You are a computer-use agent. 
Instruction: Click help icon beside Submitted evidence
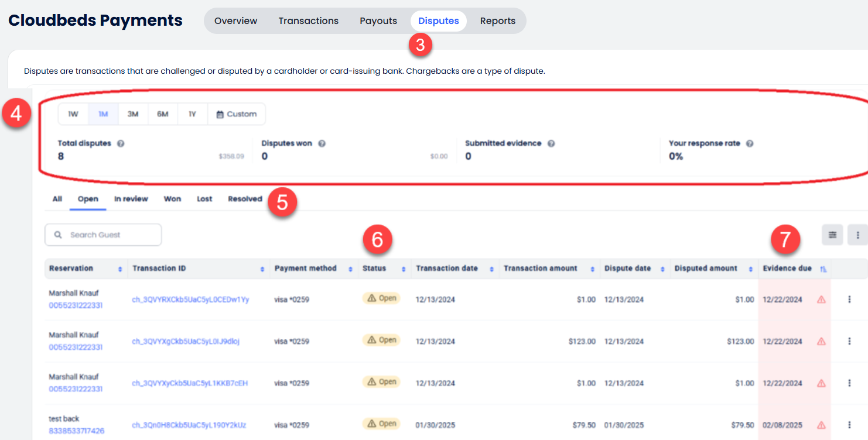point(551,143)
